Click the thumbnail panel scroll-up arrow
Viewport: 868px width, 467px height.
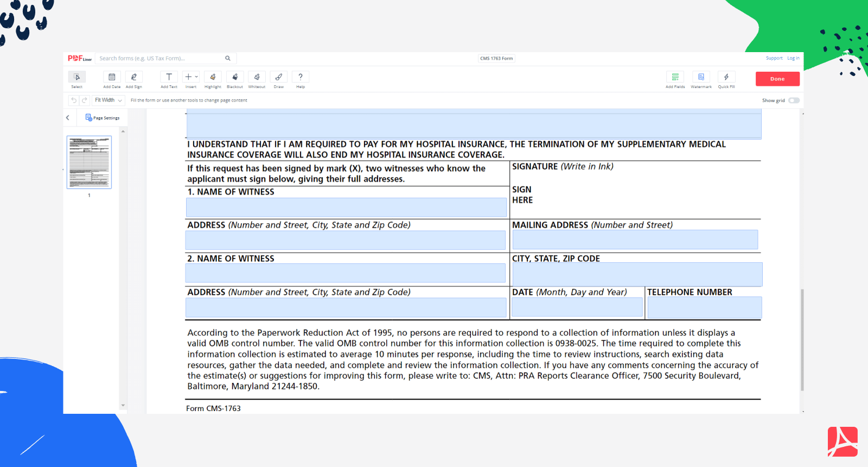pos(123,131)
